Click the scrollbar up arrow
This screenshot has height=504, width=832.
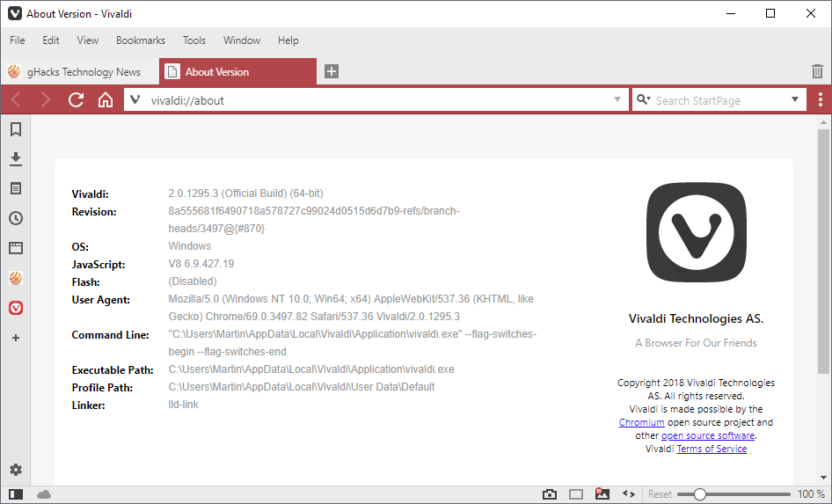pyautogui.click(x=823, y=122)
